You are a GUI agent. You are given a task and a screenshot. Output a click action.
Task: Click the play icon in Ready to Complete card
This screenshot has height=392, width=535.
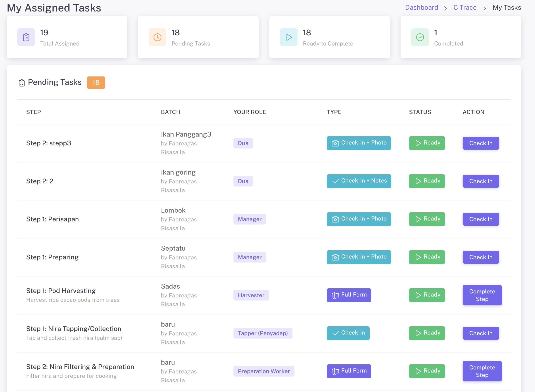tap(289, 37)
